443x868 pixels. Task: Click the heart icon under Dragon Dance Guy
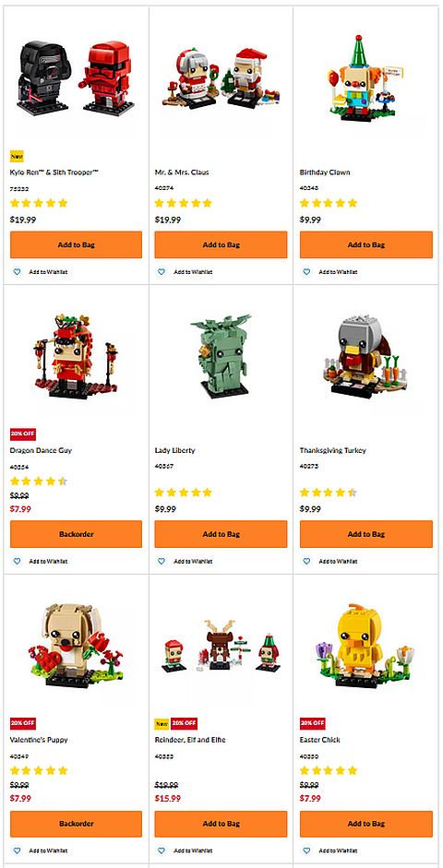17,561
